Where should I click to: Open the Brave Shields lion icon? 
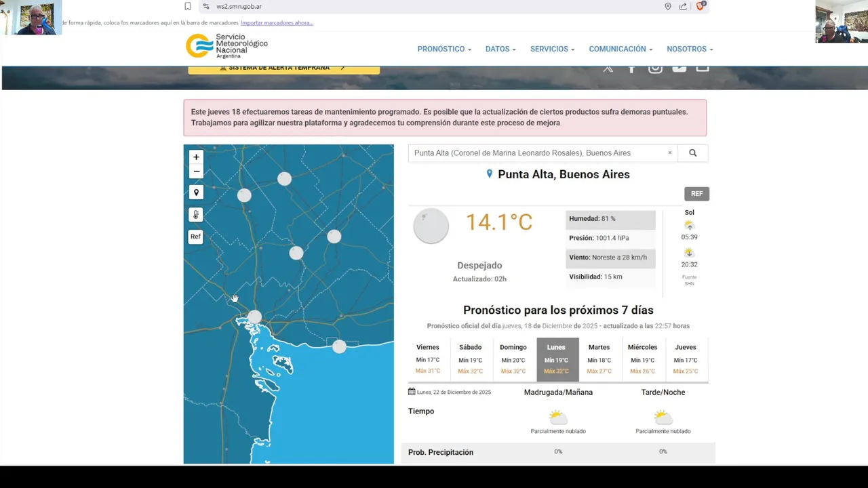701,6
